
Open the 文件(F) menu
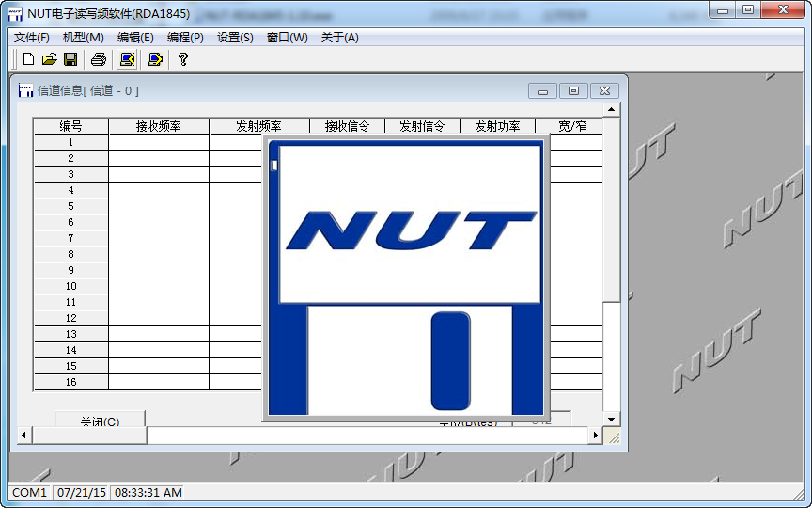tap(32, 38)
